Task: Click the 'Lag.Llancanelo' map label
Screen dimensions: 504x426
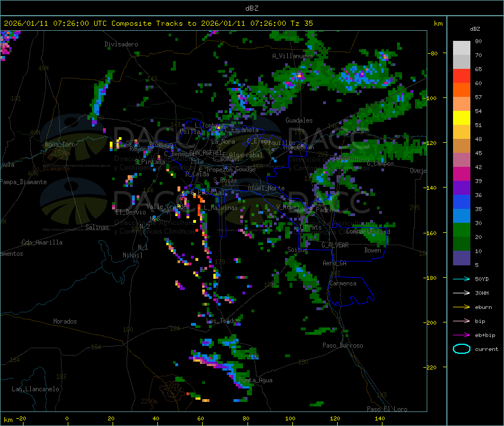Action: 35,390
